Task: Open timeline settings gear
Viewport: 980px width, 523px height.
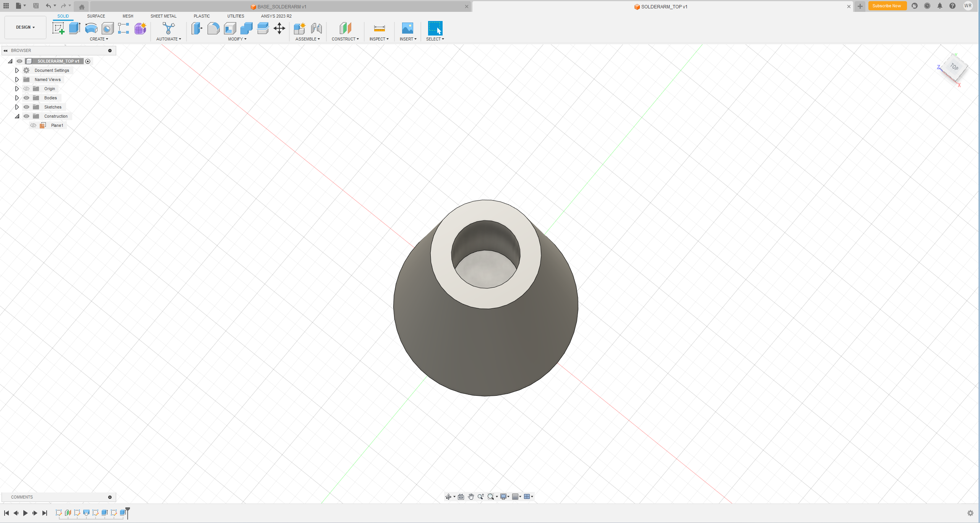Action: pyautogui.click(x=970, y=513)
